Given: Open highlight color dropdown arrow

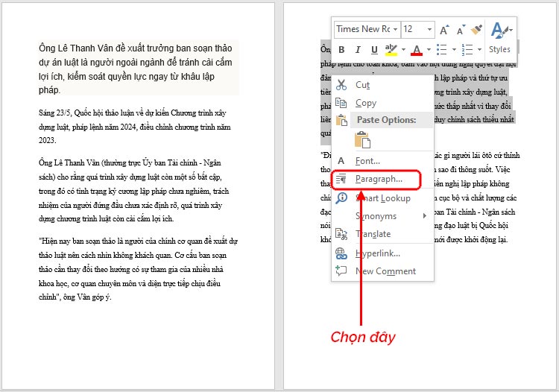Looking at the screenshot, I should coord(403,49).
